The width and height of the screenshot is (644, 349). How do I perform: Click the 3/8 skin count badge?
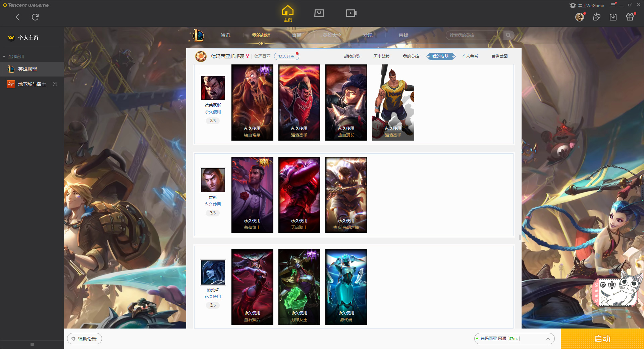(x=213, y=121)
